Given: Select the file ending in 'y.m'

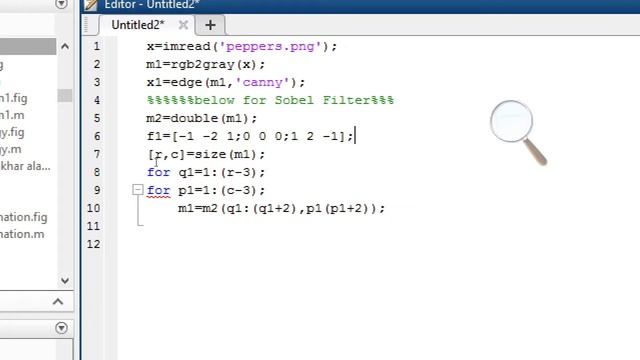Looking at the screenshot, I should click(x=11, y=149).
